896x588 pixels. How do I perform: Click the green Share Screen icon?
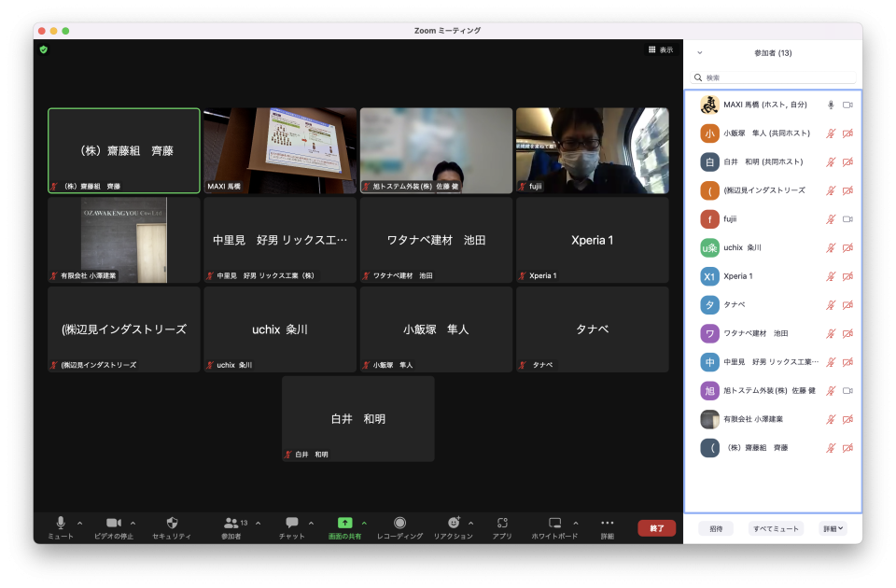344,523
